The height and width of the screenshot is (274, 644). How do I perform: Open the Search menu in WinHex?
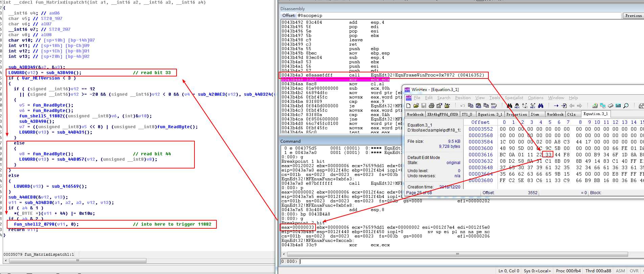pyautogui.click(x=444, y=98)
